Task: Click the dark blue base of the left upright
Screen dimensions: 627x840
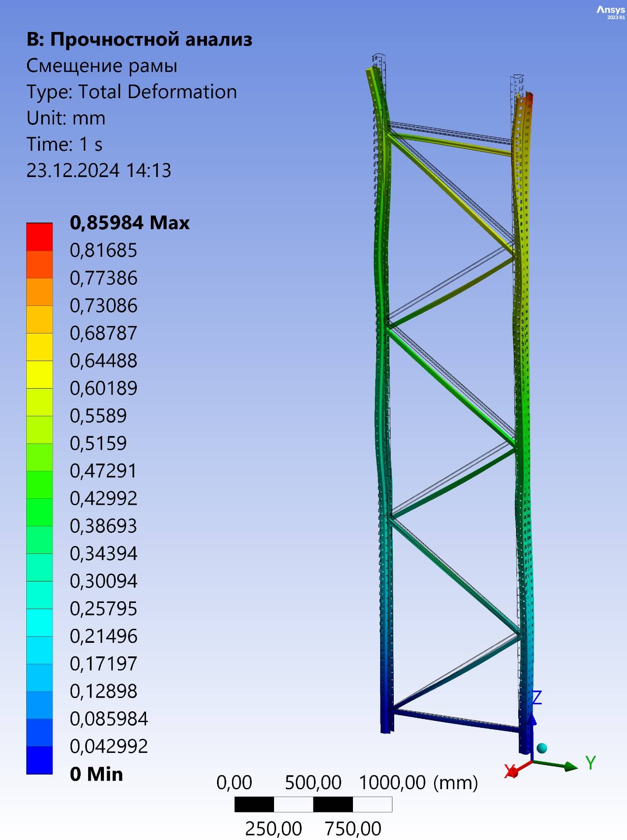Action: 387,723
